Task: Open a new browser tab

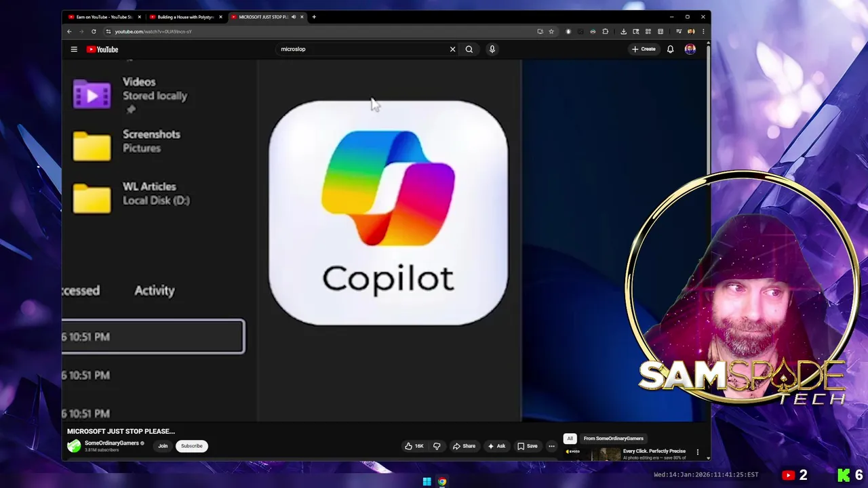Action: (314, 17)
